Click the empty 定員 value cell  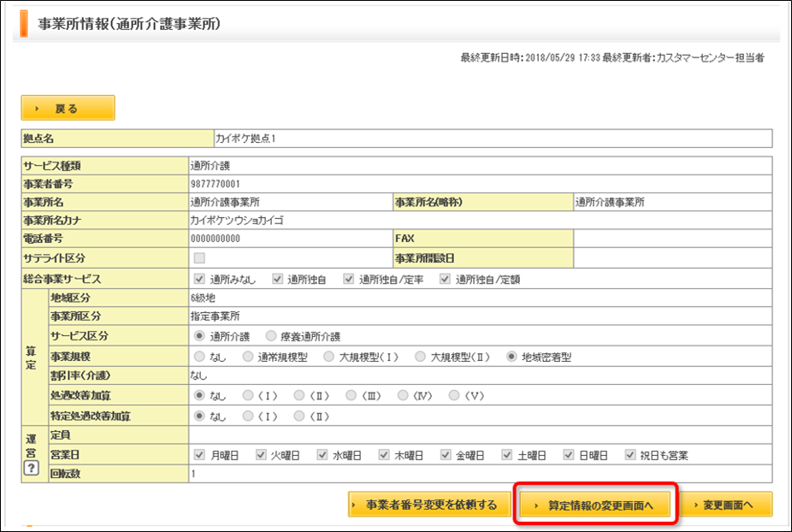pyautogui.click(x=481, y=435)
